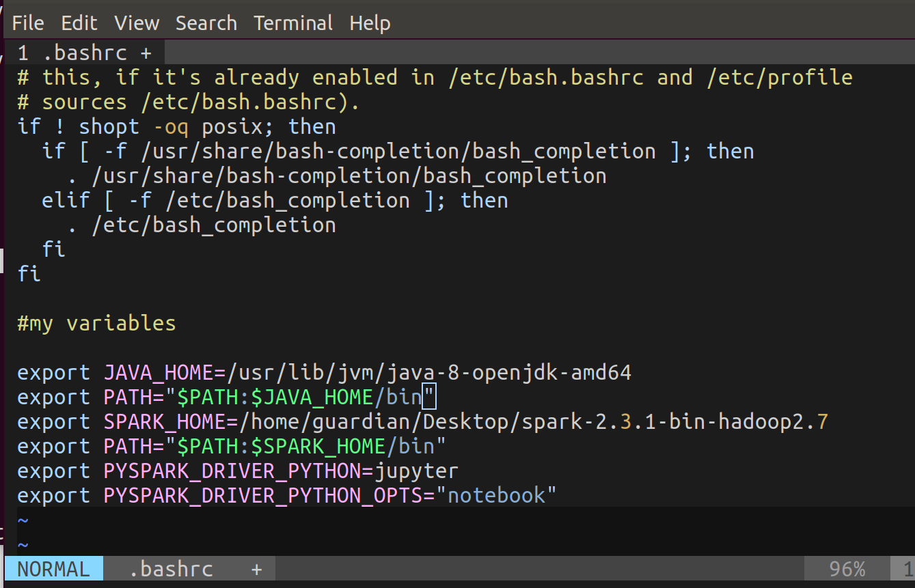915x588 pixels.
Task: Click the NORMAL mode indicator in the status line
Action: point(53,569)
